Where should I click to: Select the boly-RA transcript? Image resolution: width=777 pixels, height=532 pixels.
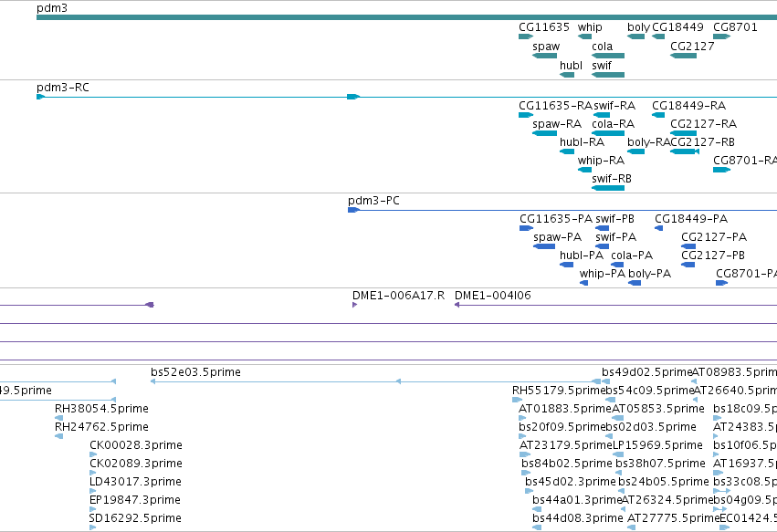(x=635, y=151)
